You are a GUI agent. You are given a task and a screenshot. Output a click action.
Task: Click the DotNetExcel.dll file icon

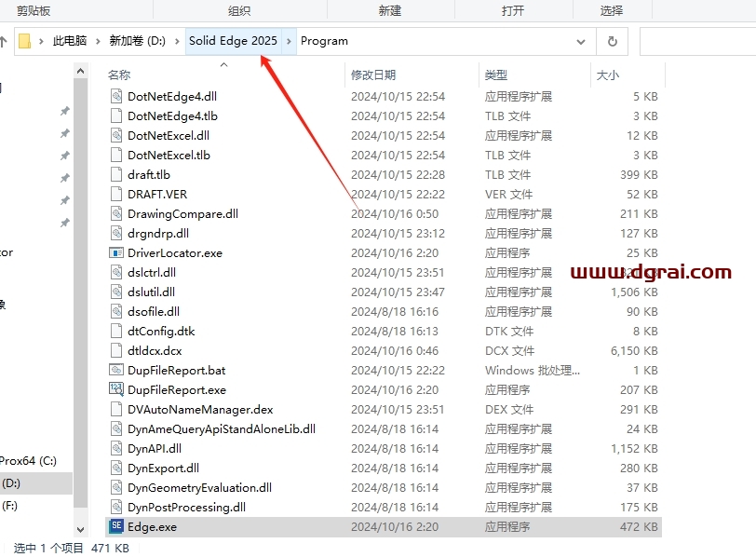coord(116,135)
